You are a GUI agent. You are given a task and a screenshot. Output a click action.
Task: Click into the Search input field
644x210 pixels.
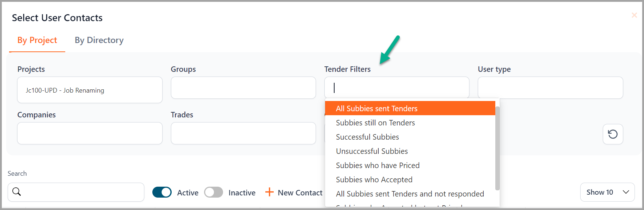click(82, 192)
